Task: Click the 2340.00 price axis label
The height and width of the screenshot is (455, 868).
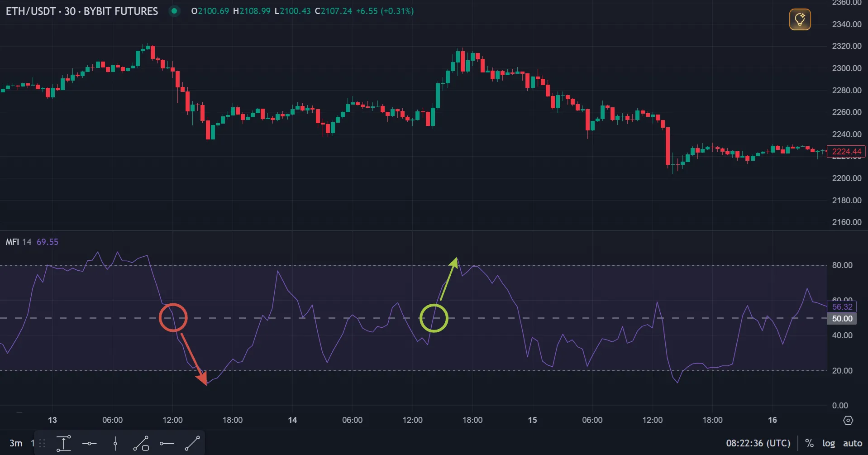Action: (x=847, y=24)
